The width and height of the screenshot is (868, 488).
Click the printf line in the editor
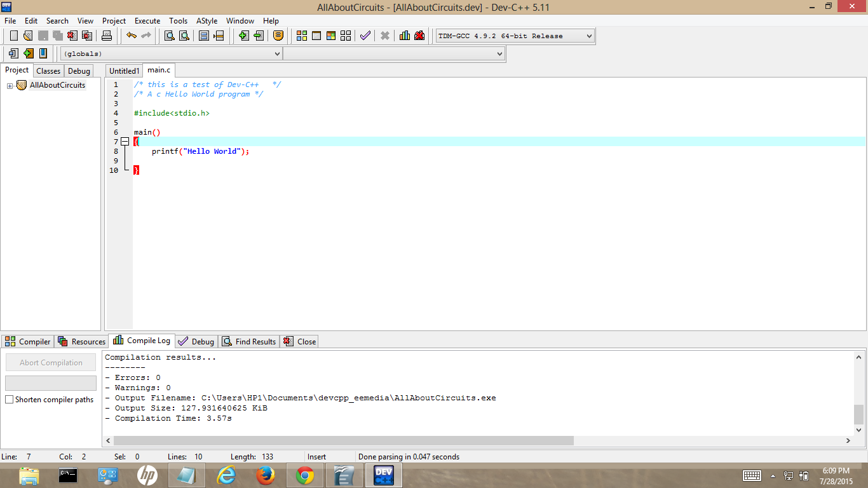[200, 151]
